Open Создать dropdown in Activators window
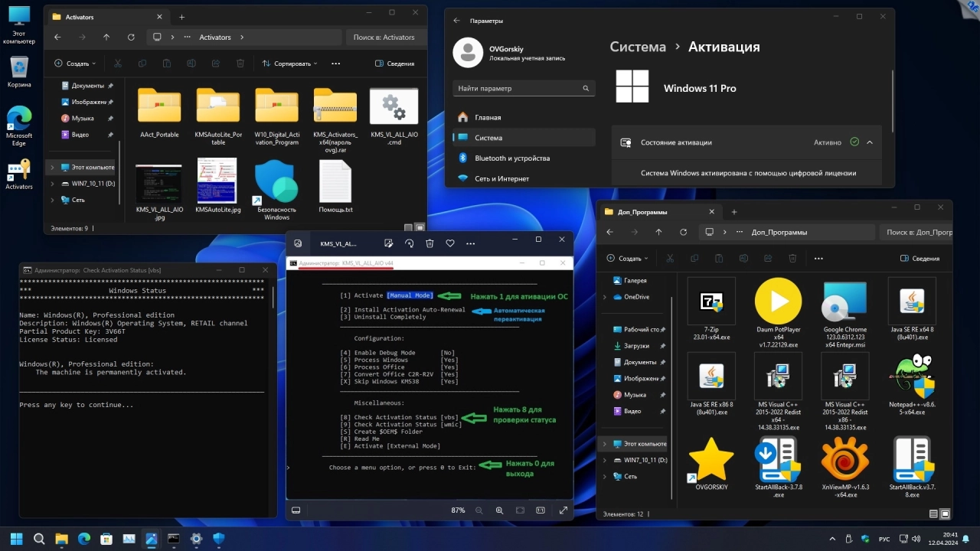The image size is (980, 551). (x=75, y=64)
